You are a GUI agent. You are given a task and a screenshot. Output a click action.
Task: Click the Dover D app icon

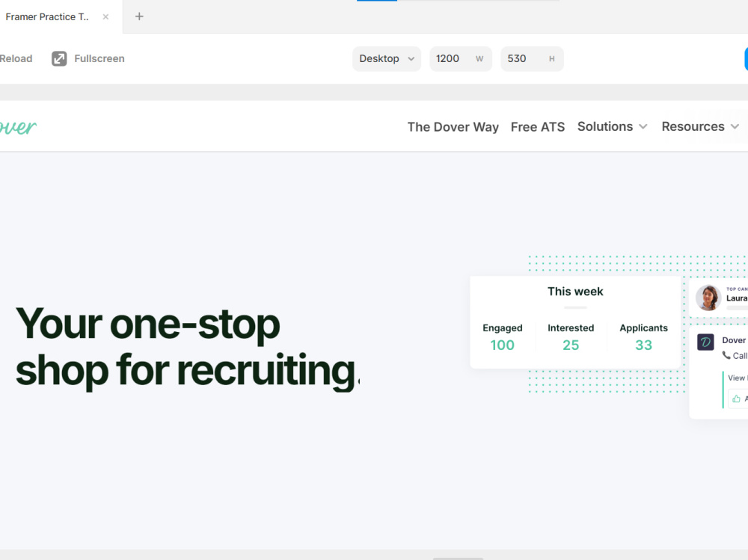tap(705, 342)
